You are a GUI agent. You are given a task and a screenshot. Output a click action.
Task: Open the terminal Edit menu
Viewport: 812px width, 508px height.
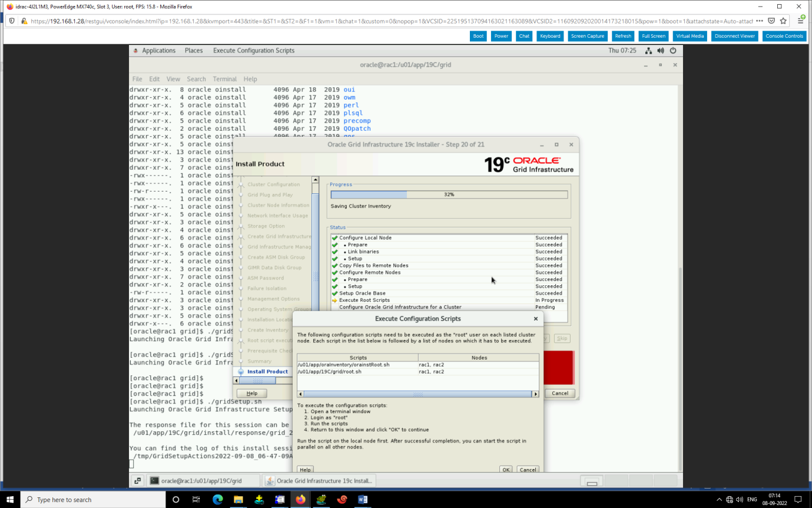154,79
